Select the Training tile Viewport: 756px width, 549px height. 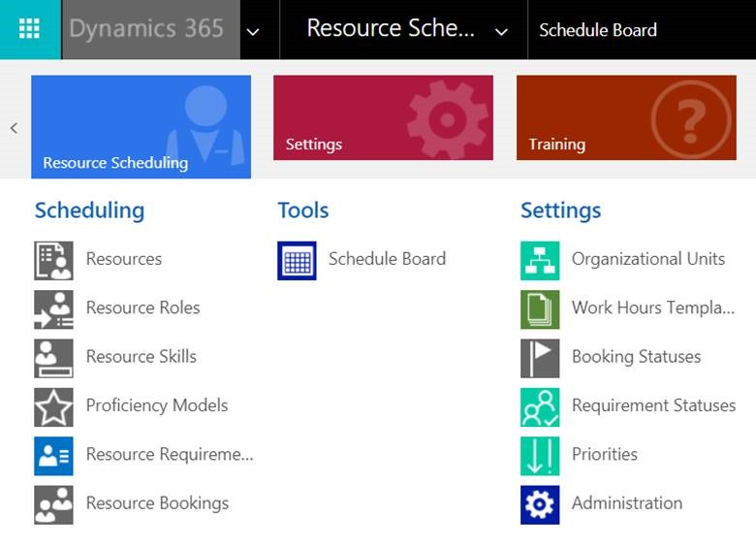[626, 117]
